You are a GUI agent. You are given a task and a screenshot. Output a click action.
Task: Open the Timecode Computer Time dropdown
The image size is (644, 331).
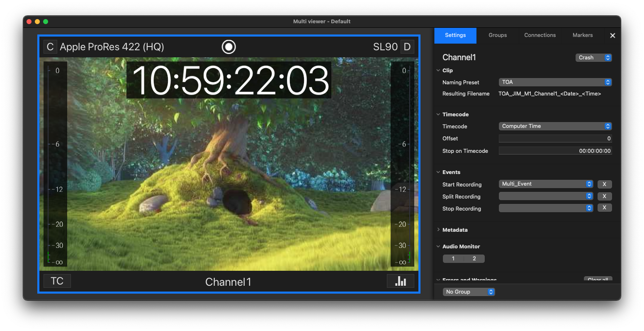555,126
